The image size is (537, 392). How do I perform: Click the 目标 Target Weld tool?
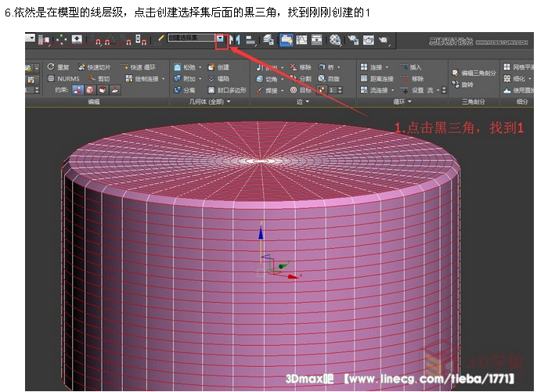tap(301, 90)
